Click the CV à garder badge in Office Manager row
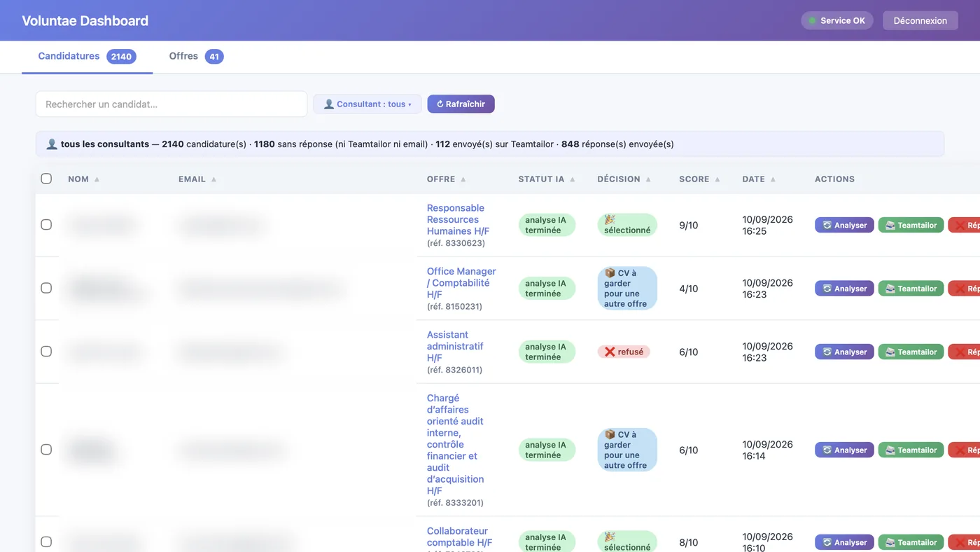Viewport: 980px width, 552px height. pos(627,288)
